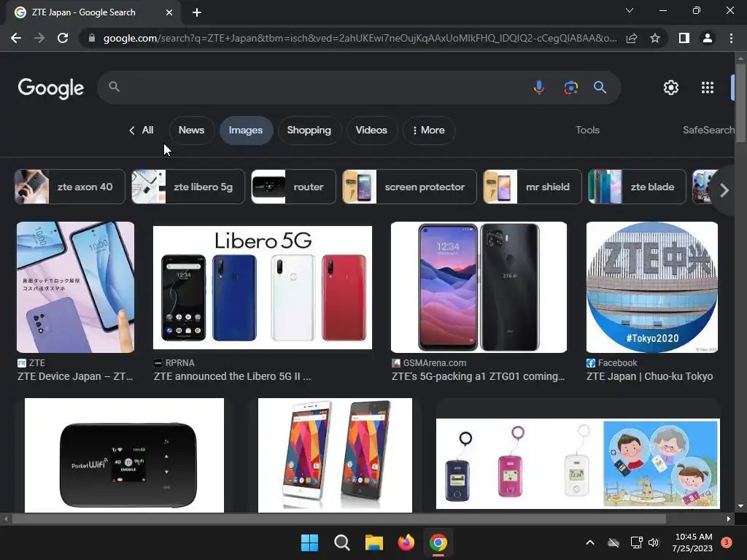Toggle Chrome side panel
Screen dimensions: 747x560
[684, 38]
